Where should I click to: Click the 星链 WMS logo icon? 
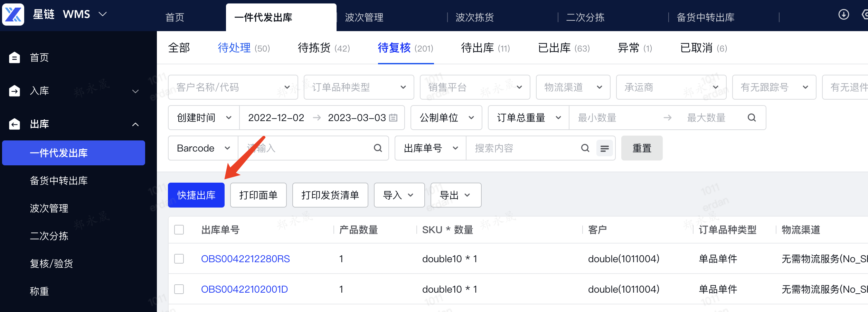click(x=13, y=15)
